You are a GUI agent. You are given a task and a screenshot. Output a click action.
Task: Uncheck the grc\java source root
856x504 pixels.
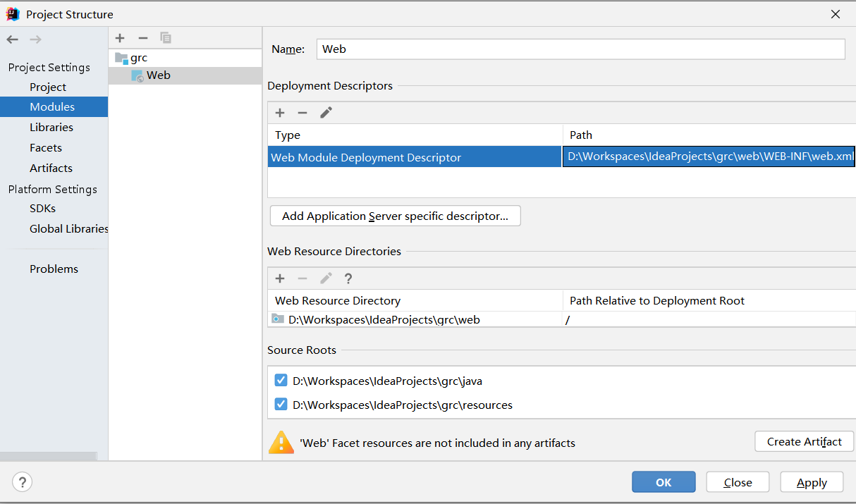(281, 381)
